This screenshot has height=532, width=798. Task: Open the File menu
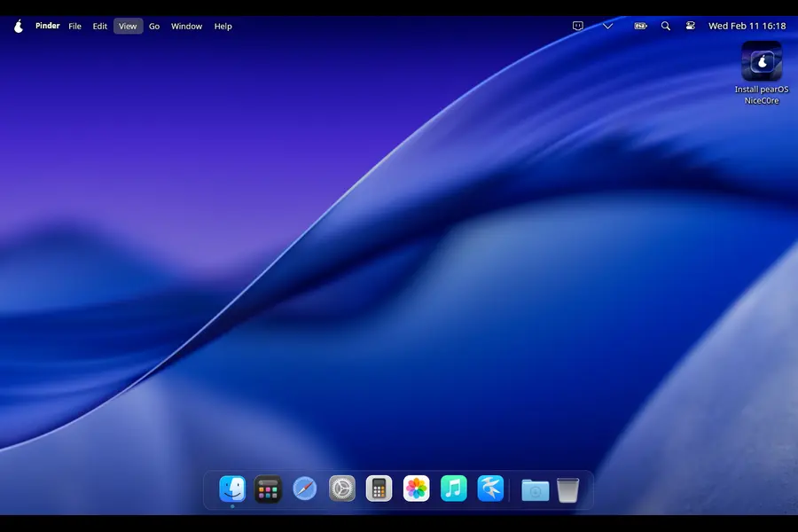click(x=75, y=27)
